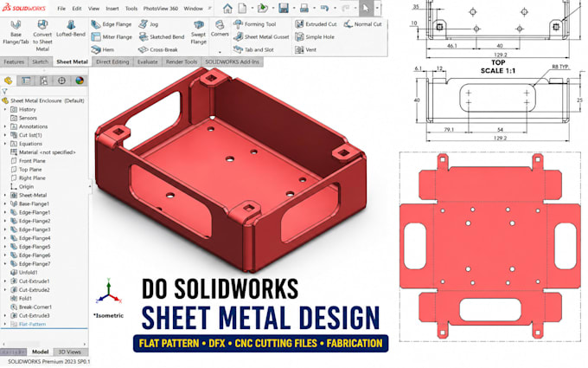Select the Jog tool
The width and height of the screenshot is (588, 368).
tap(148, 24)
